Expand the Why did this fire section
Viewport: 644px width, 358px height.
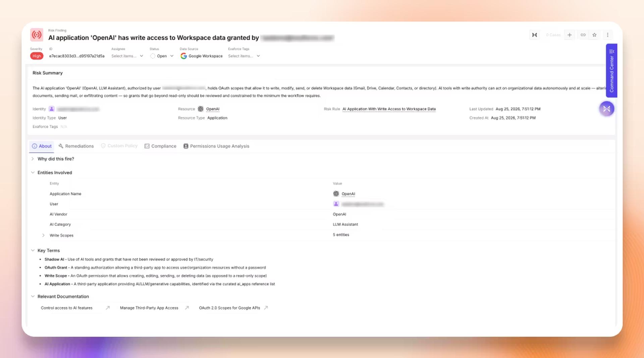pos(33,159)
